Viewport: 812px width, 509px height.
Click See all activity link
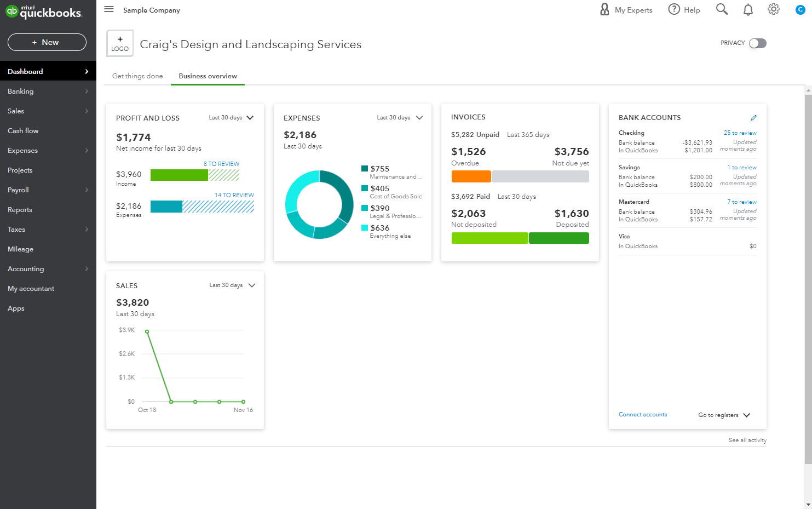[747, 441]
